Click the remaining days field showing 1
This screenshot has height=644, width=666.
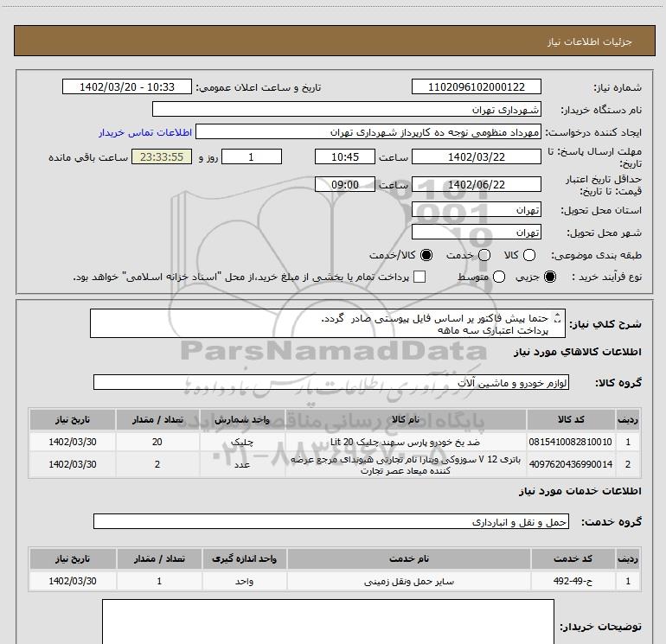pos(252,156)
